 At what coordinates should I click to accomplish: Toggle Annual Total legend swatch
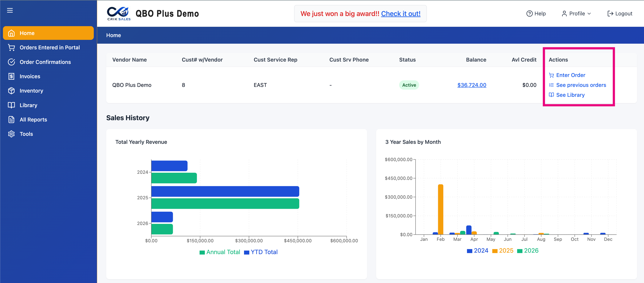coord(202,252)
